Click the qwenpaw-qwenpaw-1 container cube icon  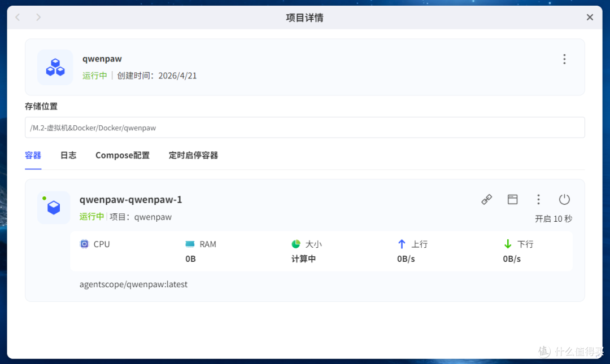click(54, 208)
